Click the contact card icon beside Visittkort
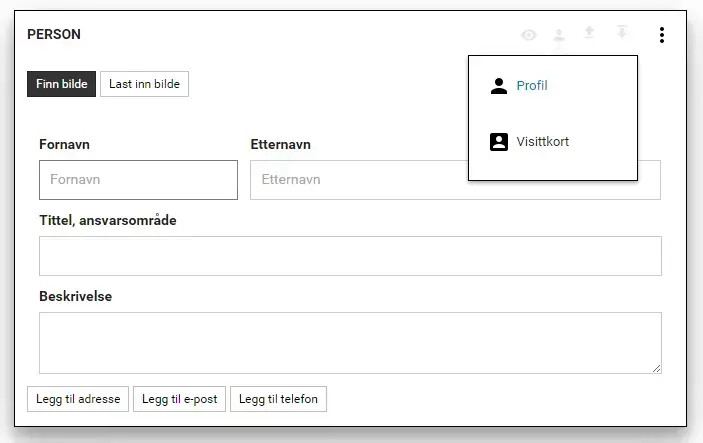The height and width of the screenshot is (443, 703). pyautogui.click(x=499, y=142)
